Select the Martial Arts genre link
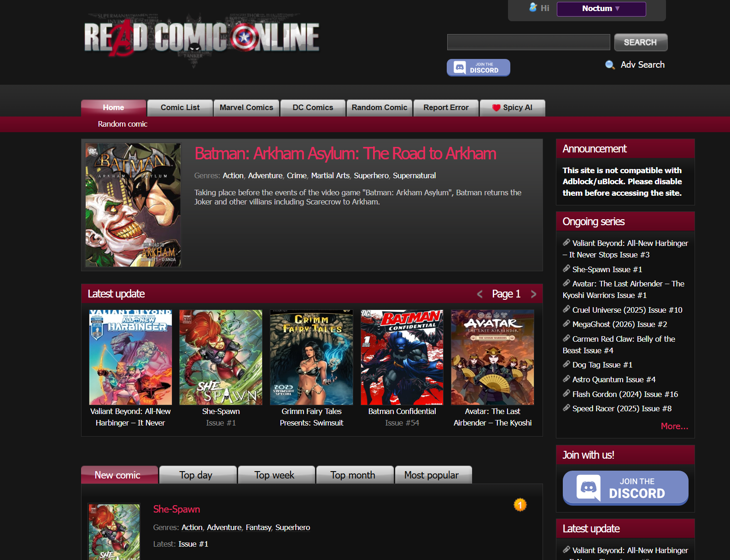The image size is (730, 560). coord(330,175)
